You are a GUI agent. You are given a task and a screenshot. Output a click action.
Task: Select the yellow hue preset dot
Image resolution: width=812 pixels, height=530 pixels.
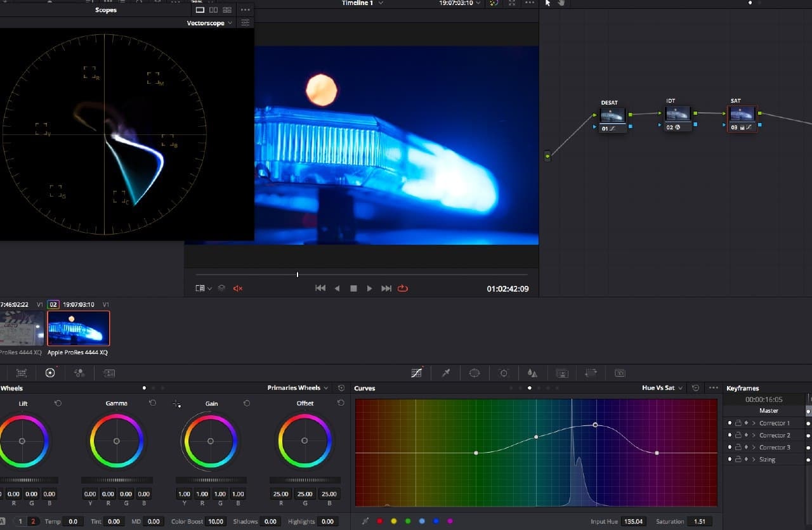[x=394, y=521]
